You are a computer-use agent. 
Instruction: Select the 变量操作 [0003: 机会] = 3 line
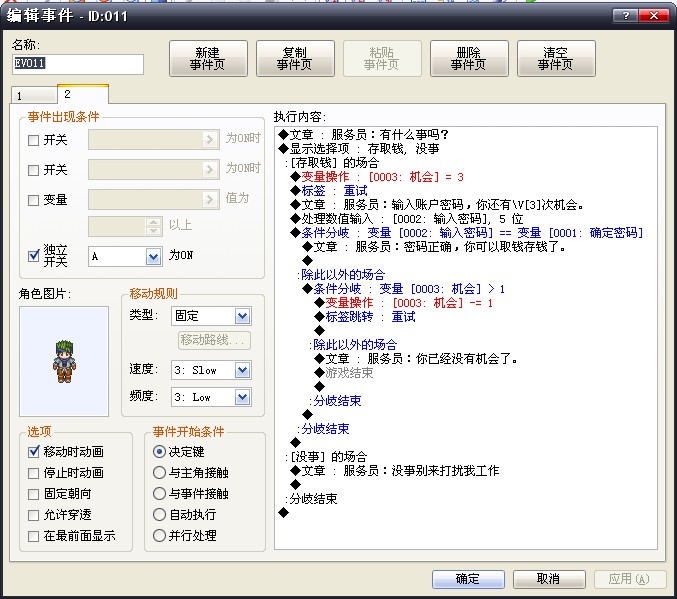coord(377,177)
